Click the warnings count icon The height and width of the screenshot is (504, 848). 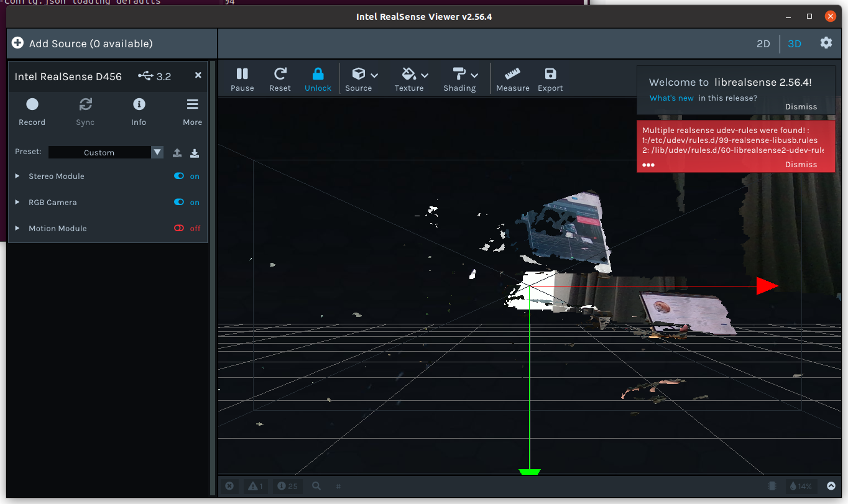pyautogui.click(x=256, y=486)
